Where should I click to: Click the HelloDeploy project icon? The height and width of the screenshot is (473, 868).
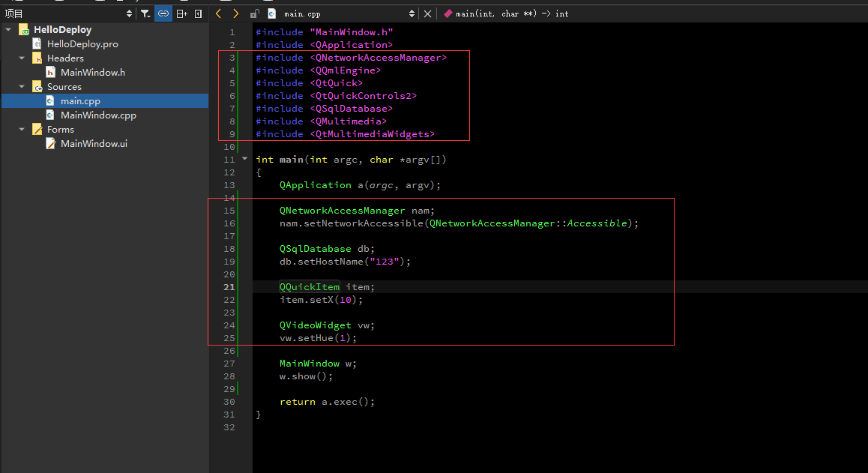24,29
